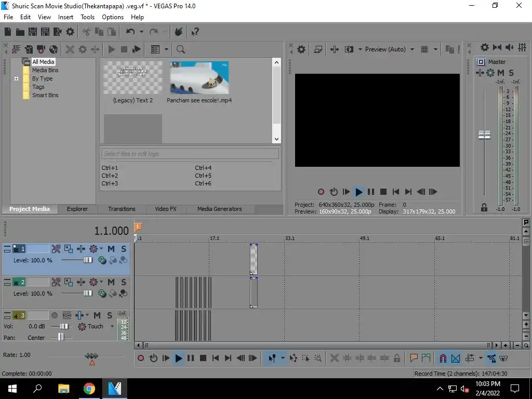
Task: Open Chrome from the Windows taskbar
Action: point(89,389)
